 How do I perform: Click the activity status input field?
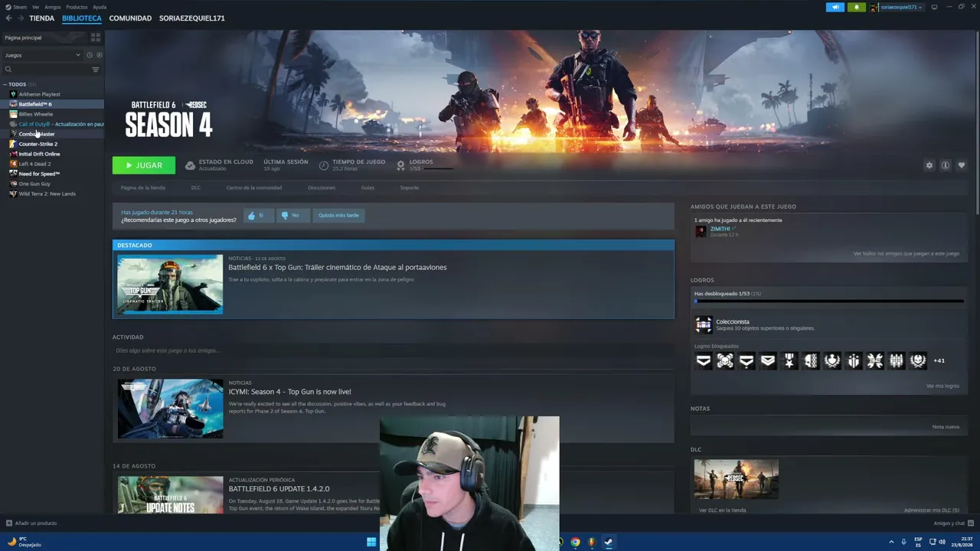click(x=394, y=350)
